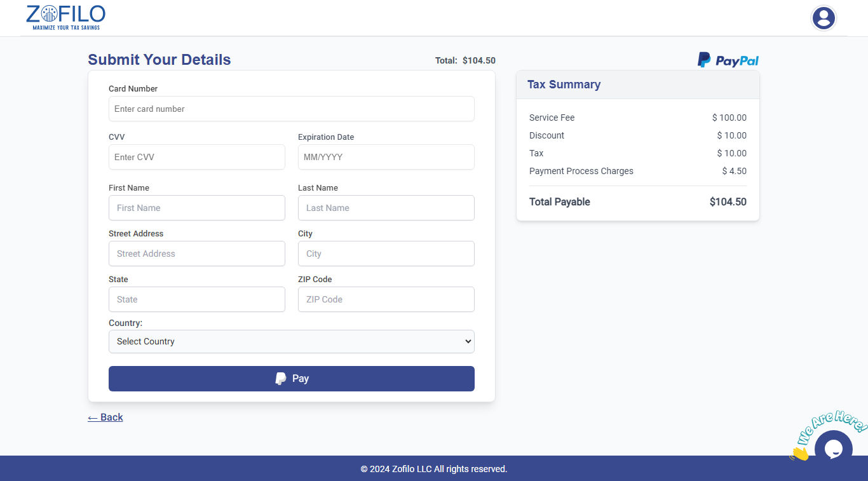Screen dimensions: 868x481
Task: Click the City input box
Action: pyautogui.click(x=386, y=254)
